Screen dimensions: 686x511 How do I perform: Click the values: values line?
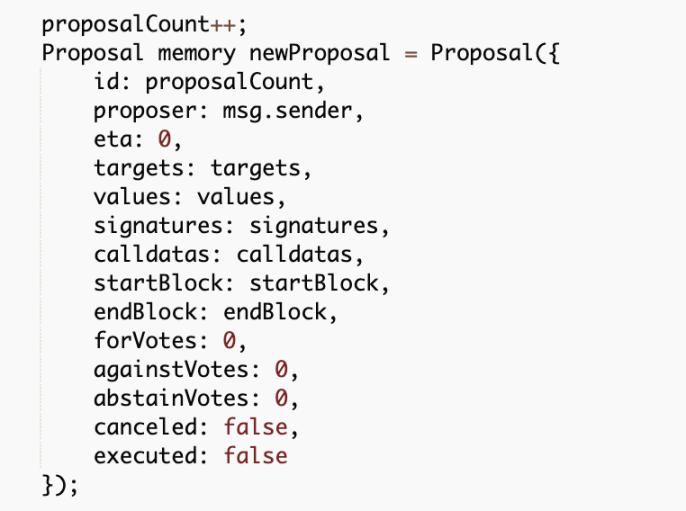pyautogui.click(x=190, y=197)
